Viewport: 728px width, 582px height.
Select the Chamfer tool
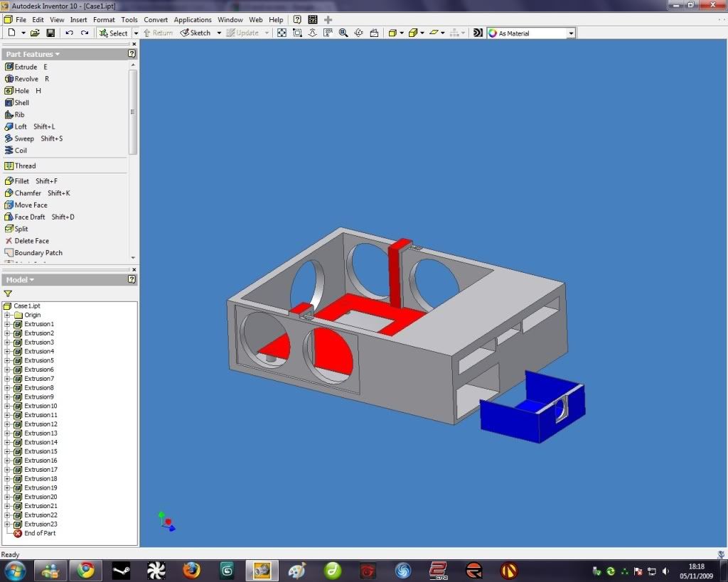[x=37, y=193]
